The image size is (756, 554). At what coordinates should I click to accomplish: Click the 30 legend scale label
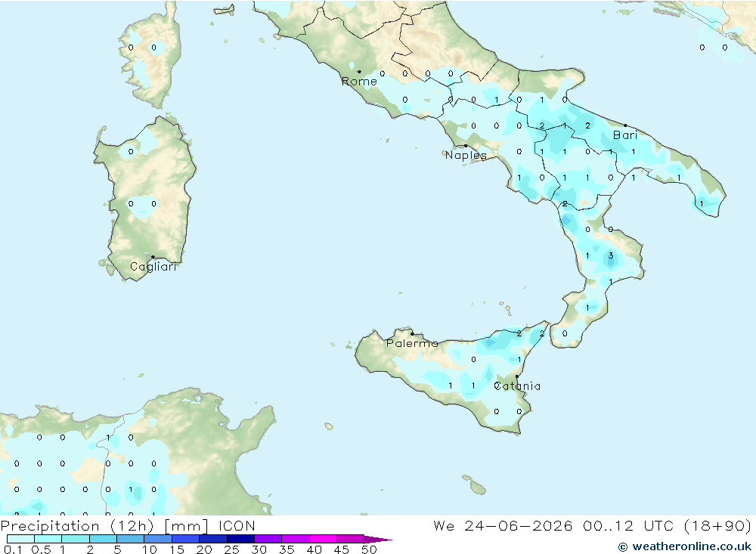[259, 549]
